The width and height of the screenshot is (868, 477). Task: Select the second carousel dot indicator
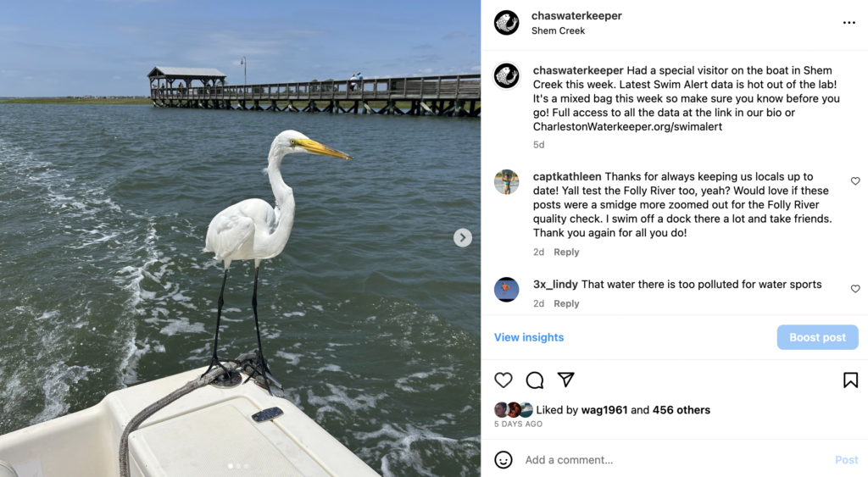tap(238, 466)
